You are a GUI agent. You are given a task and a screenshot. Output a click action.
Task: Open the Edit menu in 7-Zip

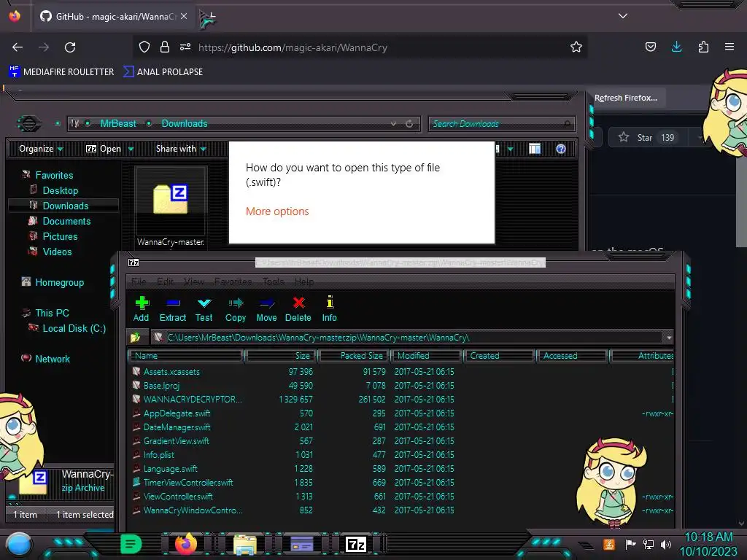[166, 281]
